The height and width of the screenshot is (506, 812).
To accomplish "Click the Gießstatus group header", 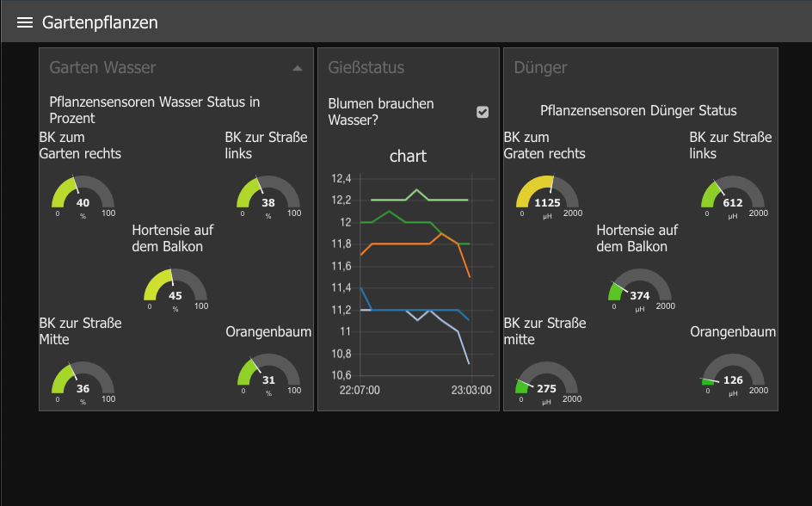I will [x=366, y=67].
